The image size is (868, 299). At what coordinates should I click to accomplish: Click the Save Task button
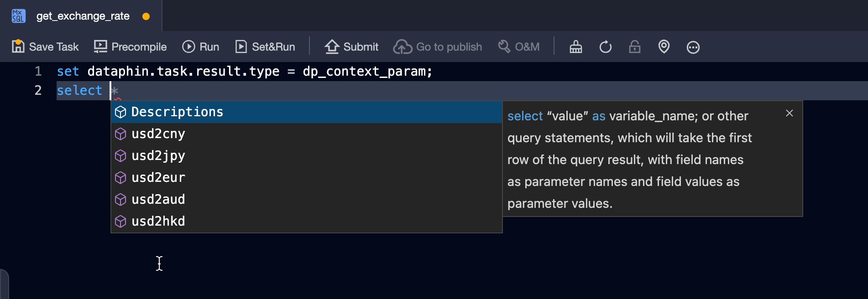click(45, 47)
